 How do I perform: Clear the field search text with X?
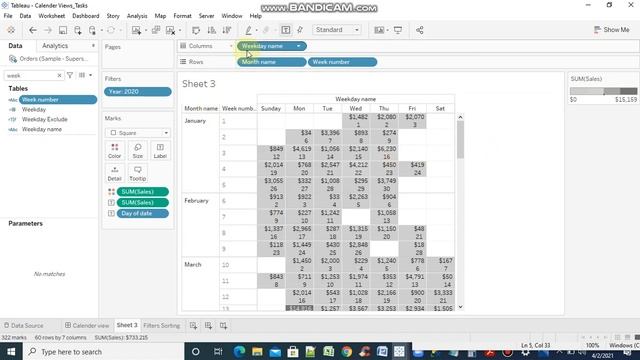[59, 76]
